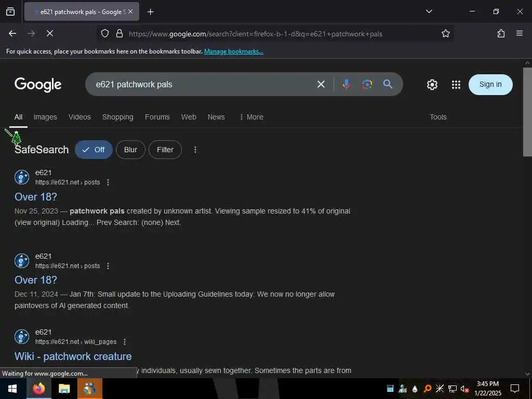Click the scrollbar down arrow
The image size is (532, 399).
pyautogui.click(x=527, y=374)
